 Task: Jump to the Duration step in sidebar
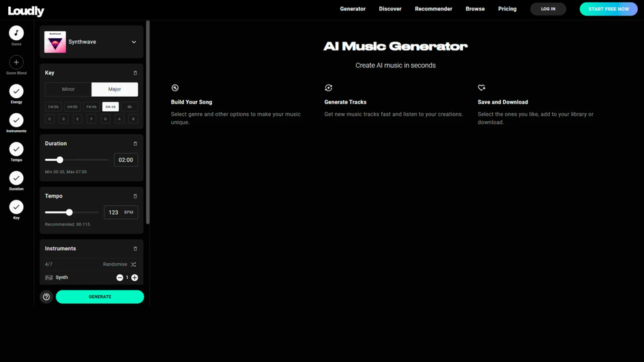(x=16, y=178)
